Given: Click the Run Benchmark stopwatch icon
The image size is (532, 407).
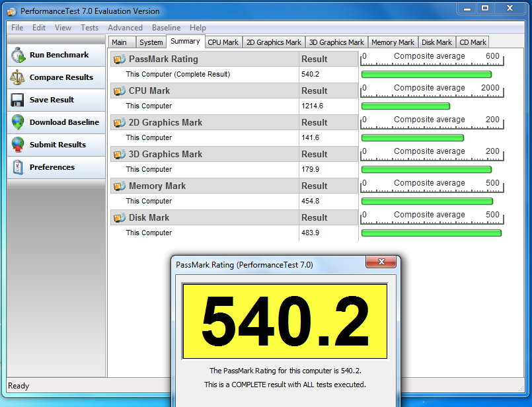Looking at the screenshot, I should pyautogui.click(x=18, y=55).
